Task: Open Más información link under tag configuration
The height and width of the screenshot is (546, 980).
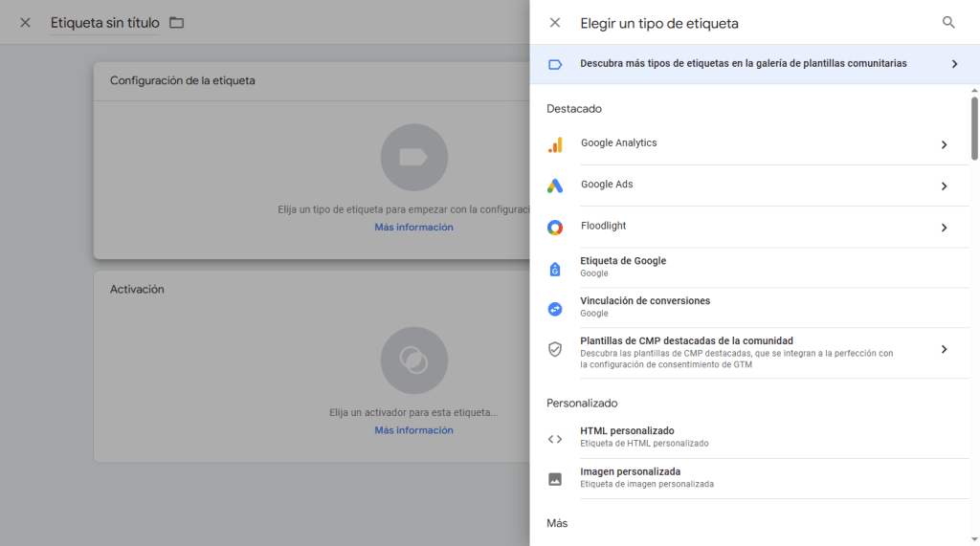Action: (x=413, y=228)
